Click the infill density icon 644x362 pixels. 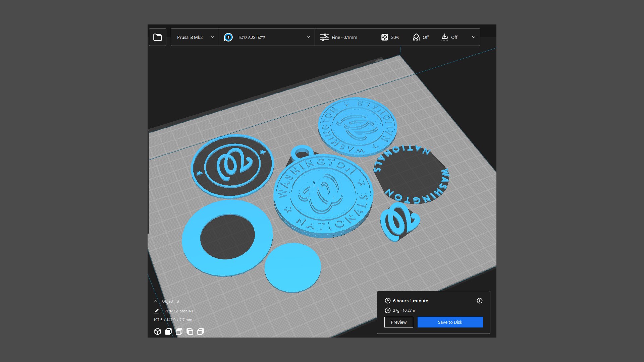pyautogui.click(x=385, y=37)
